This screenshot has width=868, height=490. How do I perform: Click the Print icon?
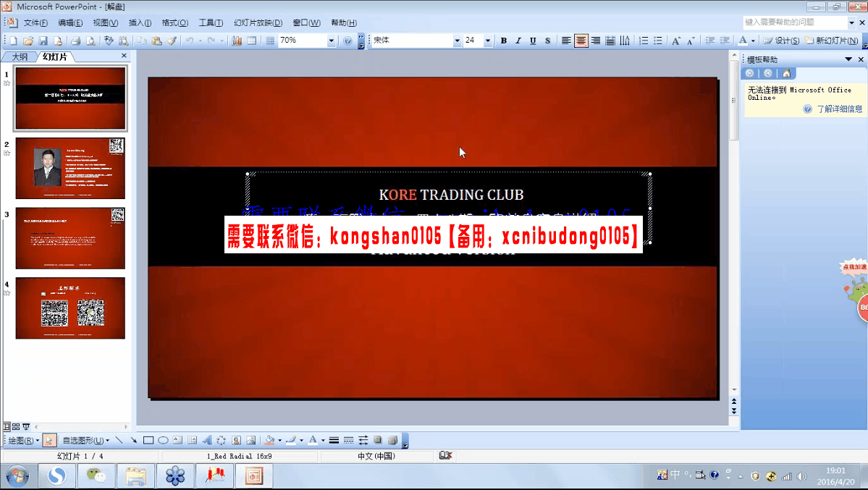pos(76,41)
